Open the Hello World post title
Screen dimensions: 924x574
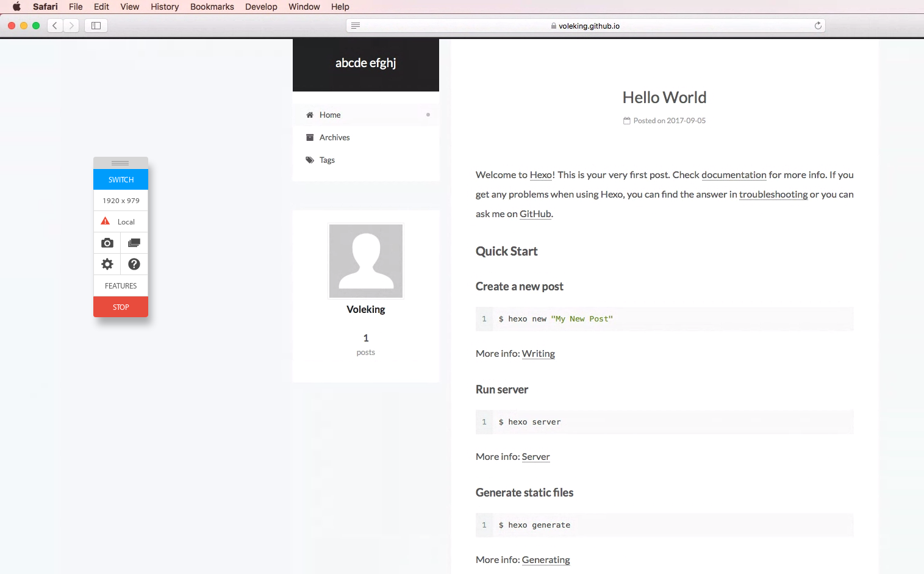pos(664,98)
